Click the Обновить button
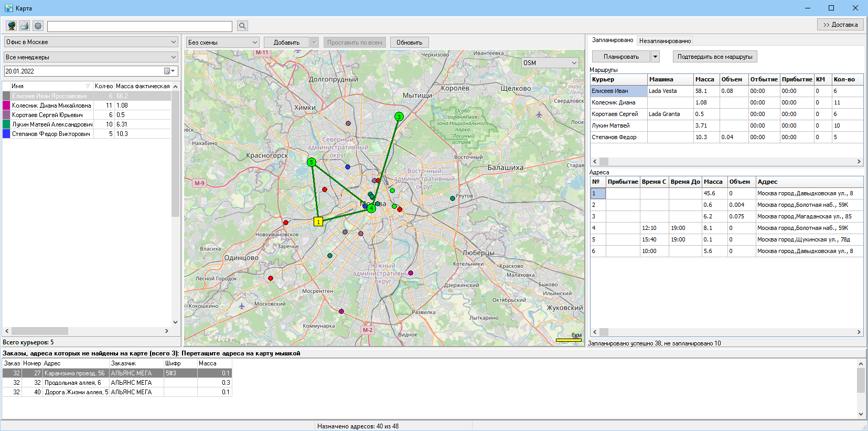Screen dimensions: 868x431 tap(409, 43)
